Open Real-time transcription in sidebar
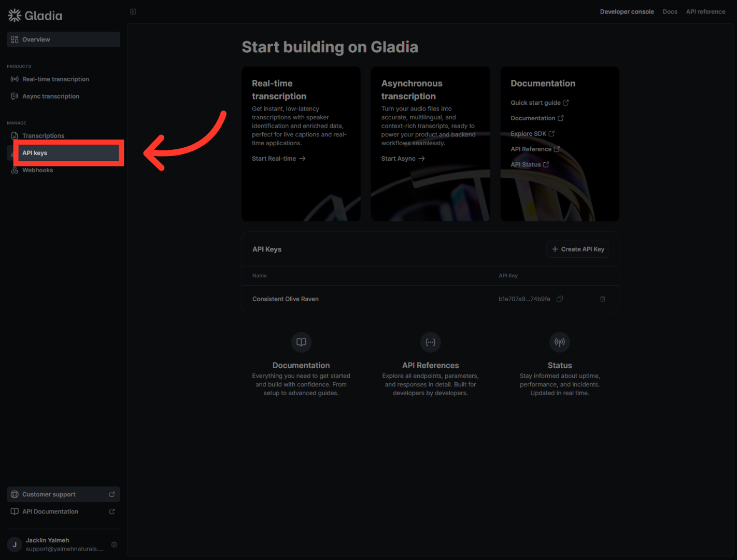737x560 pixels. 63,79
